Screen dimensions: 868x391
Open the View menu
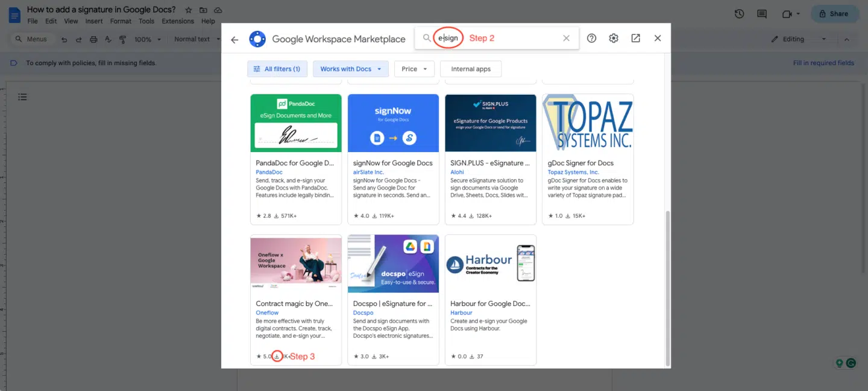click(71, 21)
